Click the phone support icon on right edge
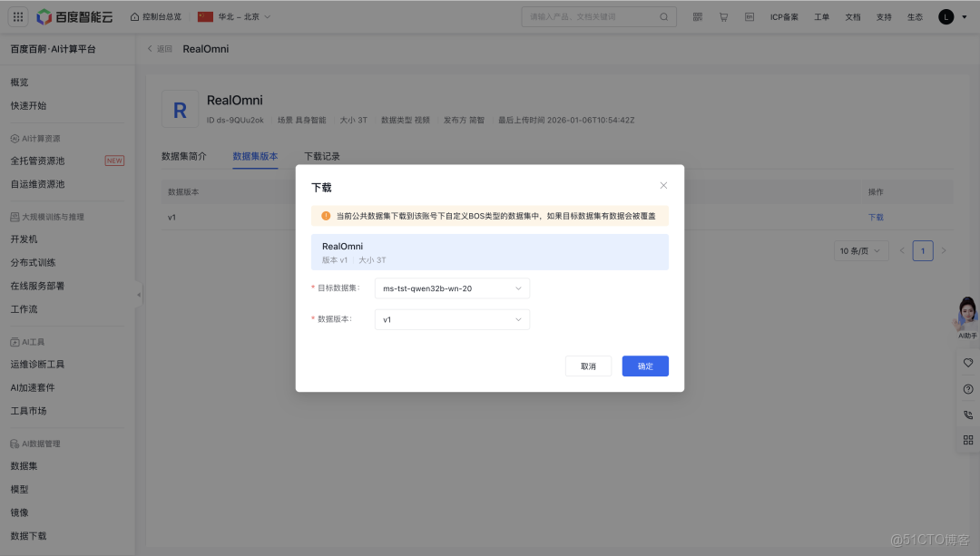Screen dimensions: 980x556 [967, 414]
